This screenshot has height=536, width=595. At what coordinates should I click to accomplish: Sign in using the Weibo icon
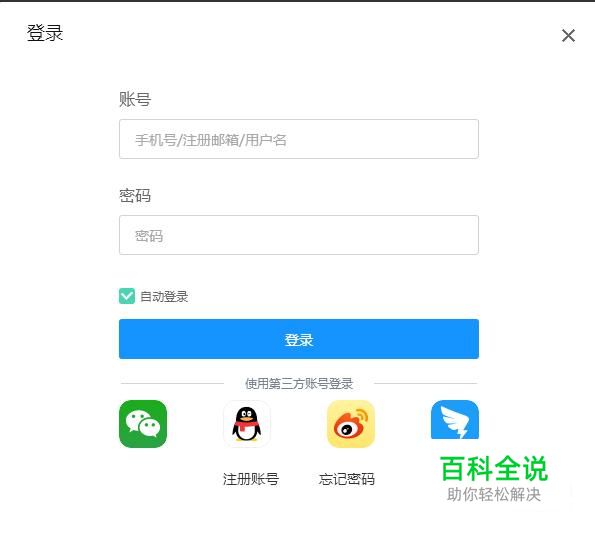pyautogui.click(x=351, y=424)
